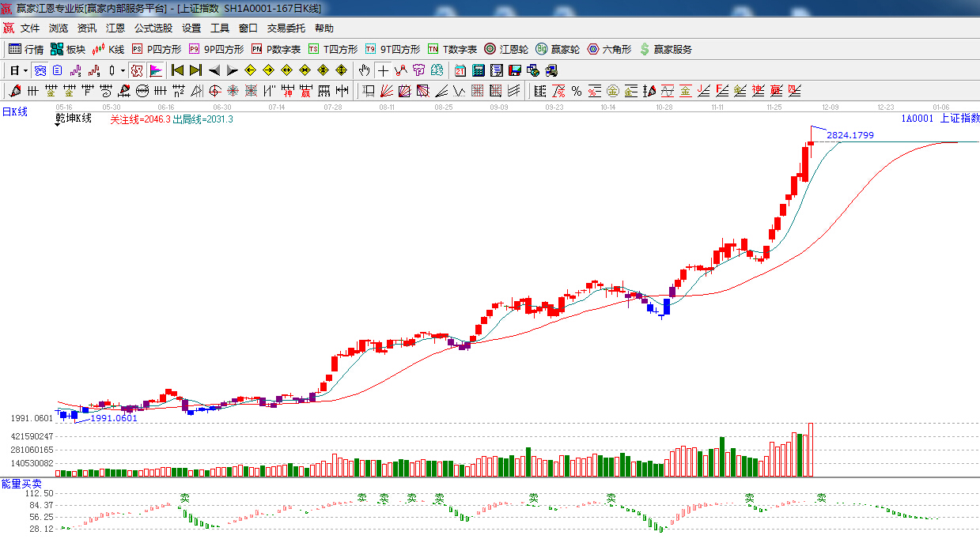This screenshot has height=539, width=980.
Task: Click the 日K线 chart label
Action: pyautogui.click(x=14, y=112)
